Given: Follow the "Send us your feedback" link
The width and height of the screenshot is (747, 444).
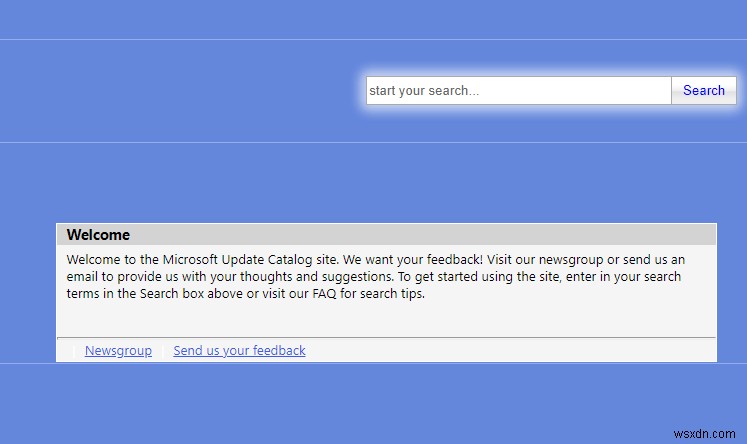Looking at the screenshot, I should pyautogui.click(x=239, y=351).
